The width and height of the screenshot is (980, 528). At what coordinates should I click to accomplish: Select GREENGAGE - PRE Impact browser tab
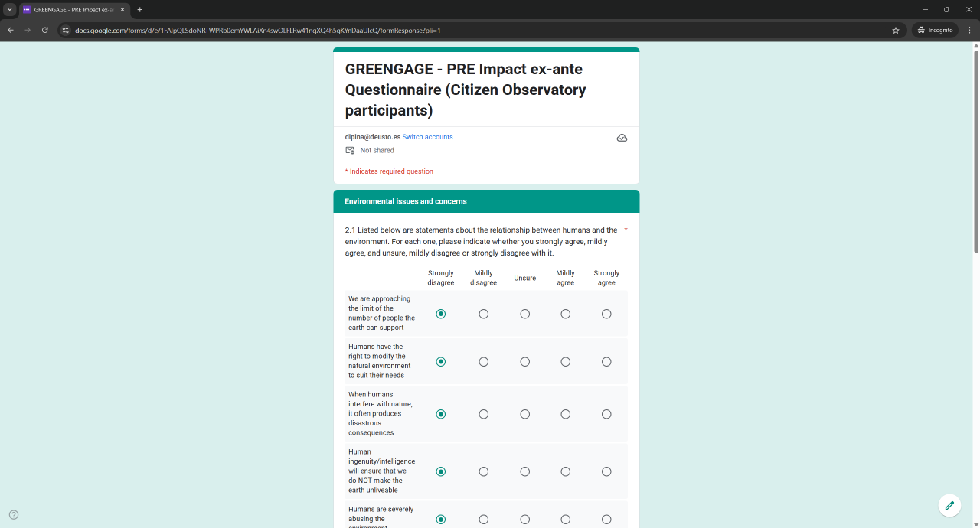coord(73,10)
